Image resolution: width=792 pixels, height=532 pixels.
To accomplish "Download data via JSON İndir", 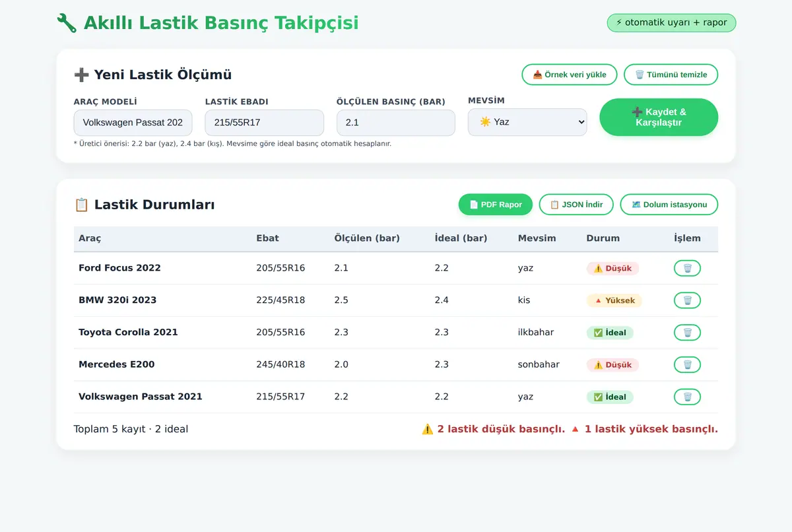I will tap(576, 205).
